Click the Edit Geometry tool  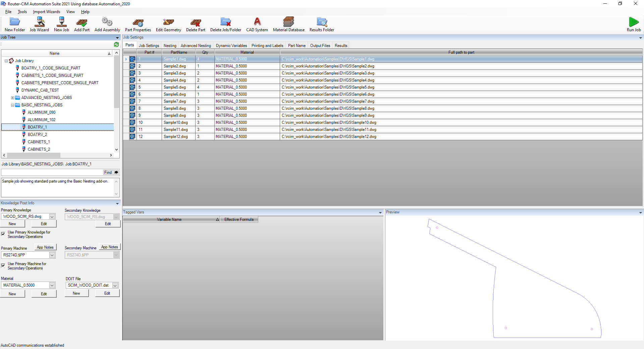pos(168,24)
